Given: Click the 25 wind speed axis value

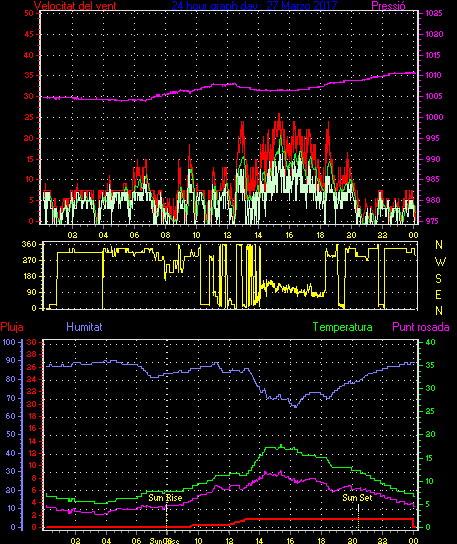Looking at the screenshot, I should tap(29, 117).
